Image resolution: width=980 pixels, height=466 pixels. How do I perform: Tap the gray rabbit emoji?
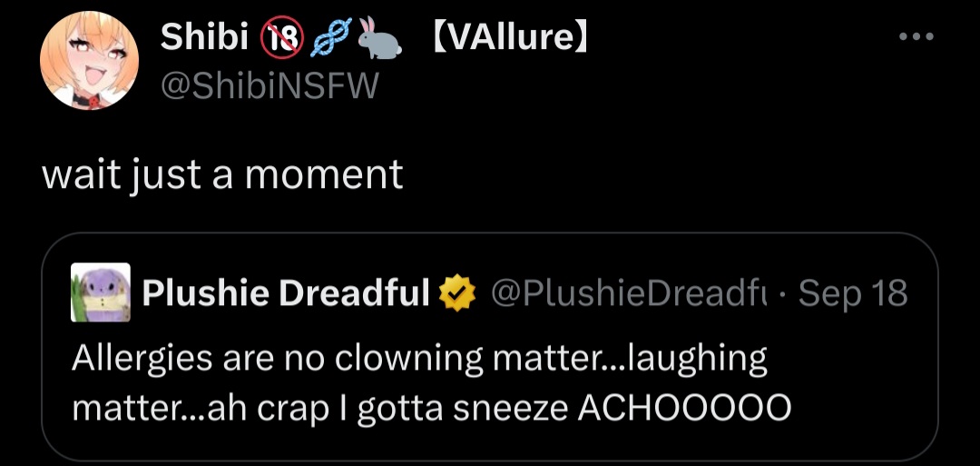coord(379,37)
